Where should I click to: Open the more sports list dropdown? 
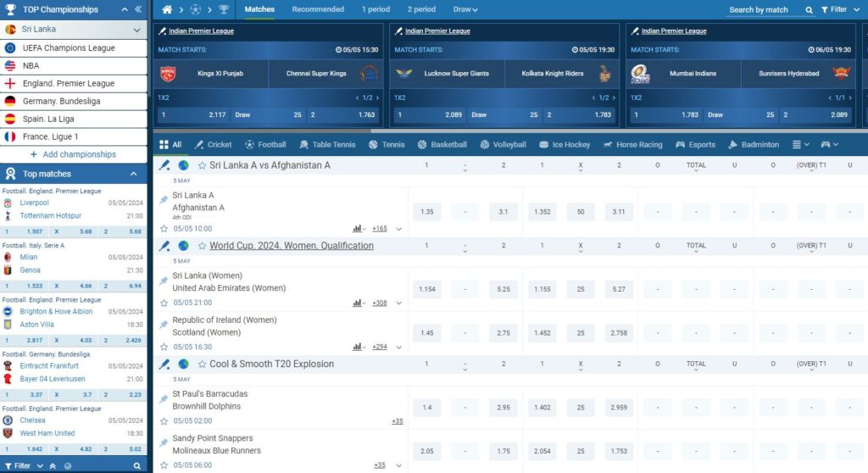click(800, 145)
